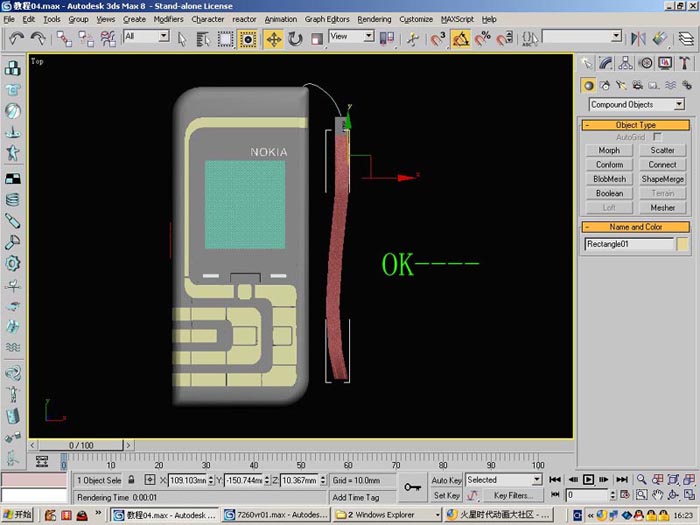
Task: Choose Rectangular Selection Region tool
Action: coord(225,39)
